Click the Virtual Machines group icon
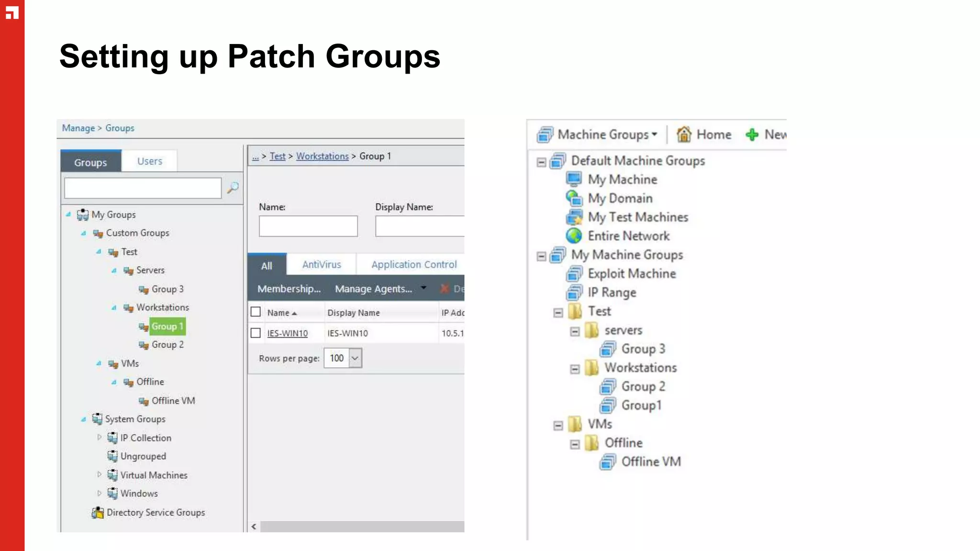 [x=112, y=475]
